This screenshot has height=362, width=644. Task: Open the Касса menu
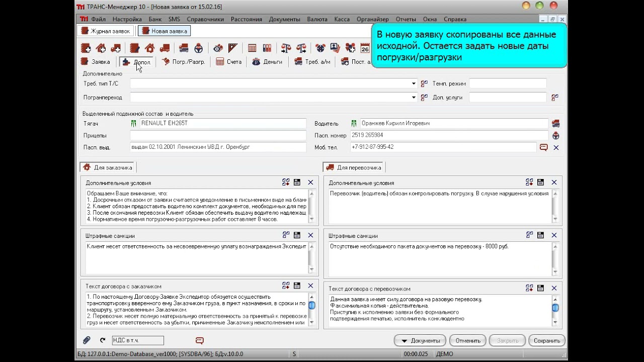(x=342, y=19)
